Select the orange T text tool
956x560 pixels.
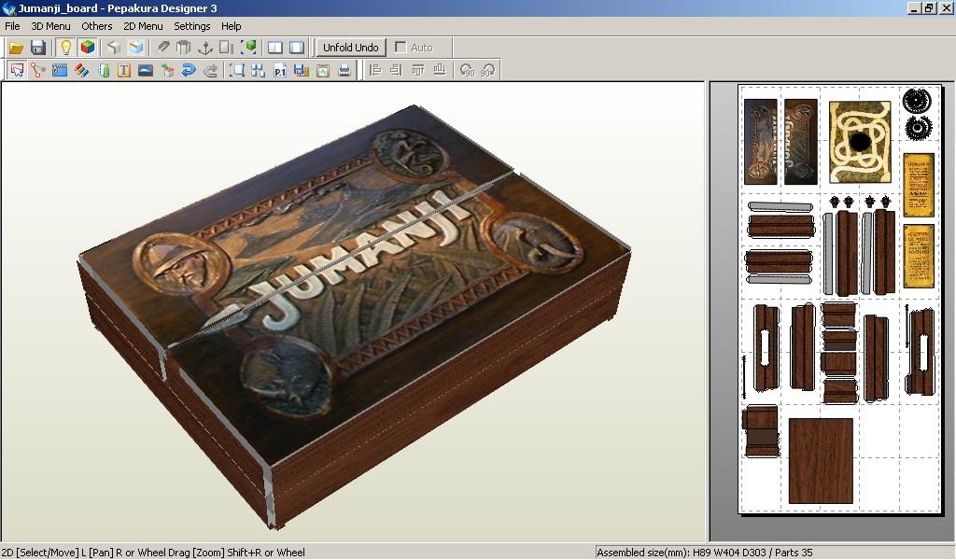point(124,71)
